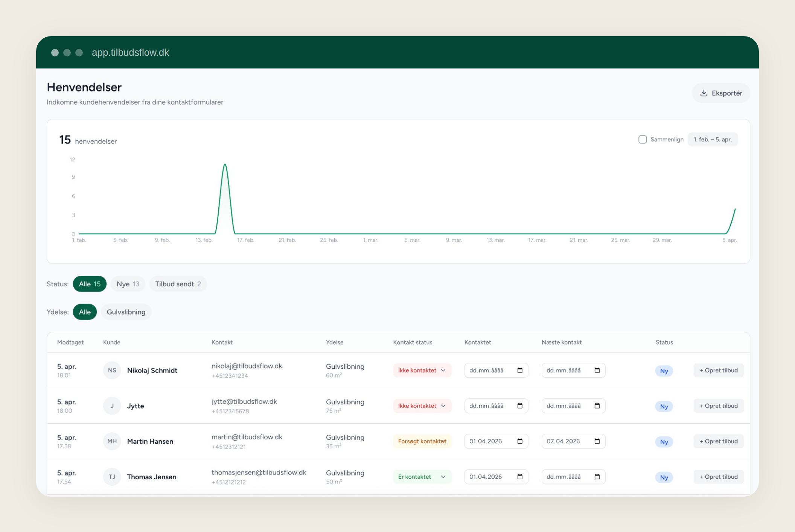Click the Ny status badge for Nikolaj Schmidt
795x532 pixels.
pyautogui.click(x=664, y=371)
